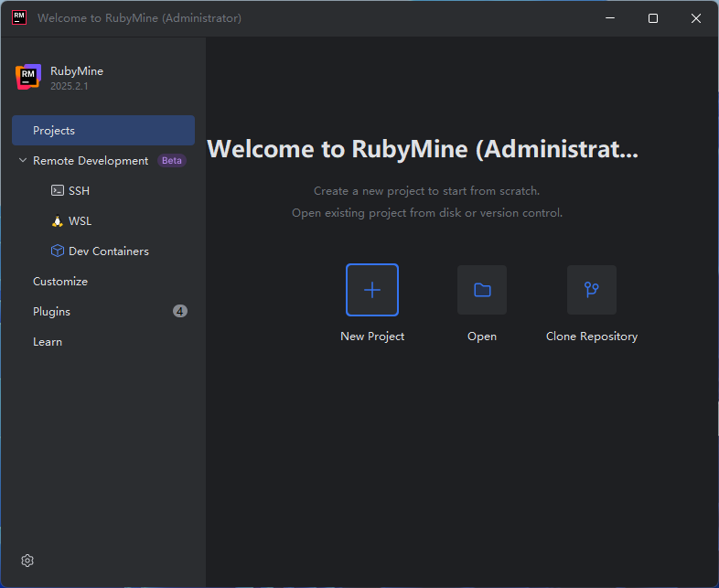Click the Beta badge next to Remote Development
This screenshot has width=719, height=588.
click(171, 160)
